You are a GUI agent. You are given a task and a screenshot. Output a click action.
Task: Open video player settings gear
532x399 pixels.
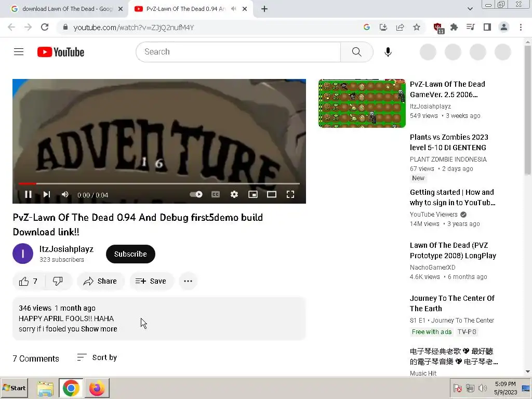pyautogui.click(x=234, y=194)
